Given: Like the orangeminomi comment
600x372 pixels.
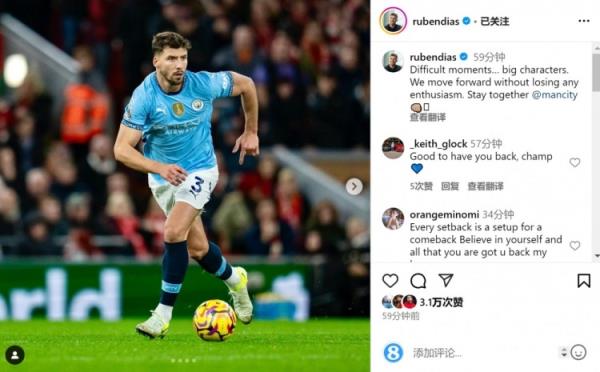Looking at the screenshot, I should (575, 245).
